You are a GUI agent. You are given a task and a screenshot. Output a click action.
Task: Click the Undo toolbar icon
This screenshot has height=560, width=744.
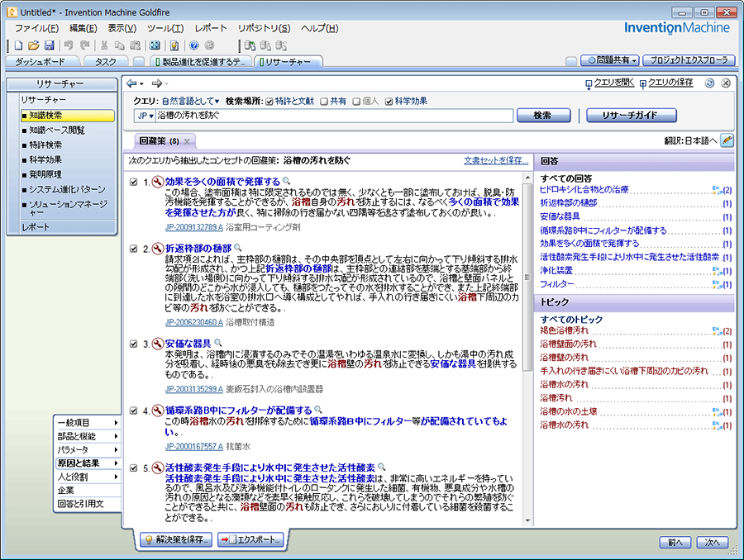69,45
